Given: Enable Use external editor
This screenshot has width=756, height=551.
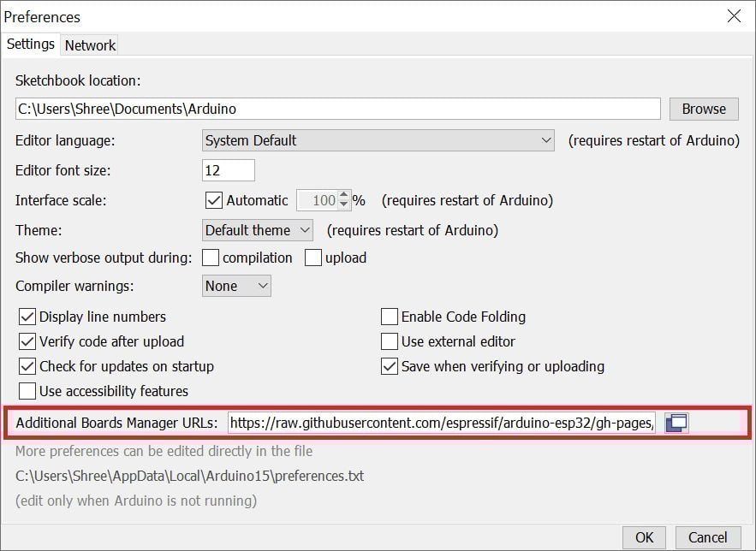Looking at the screenshot, I should click(390, 341).
